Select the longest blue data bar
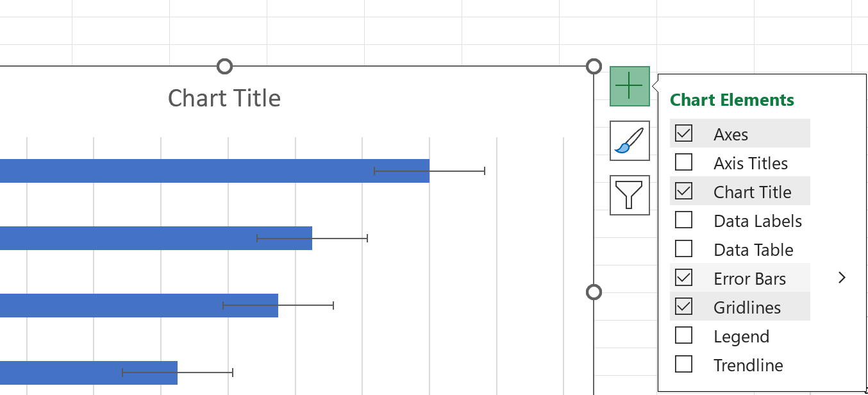Viewport: 868px width, 395px height. 192,171
